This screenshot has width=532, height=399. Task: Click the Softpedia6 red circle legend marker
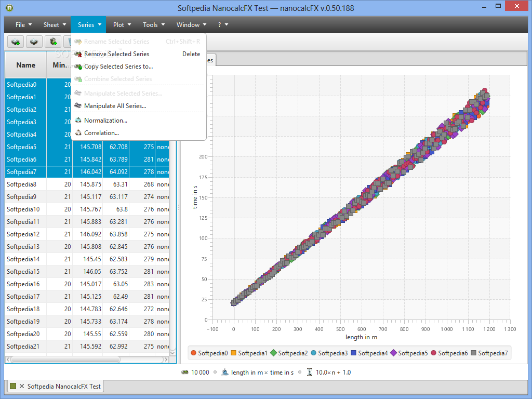pos(434,353)
